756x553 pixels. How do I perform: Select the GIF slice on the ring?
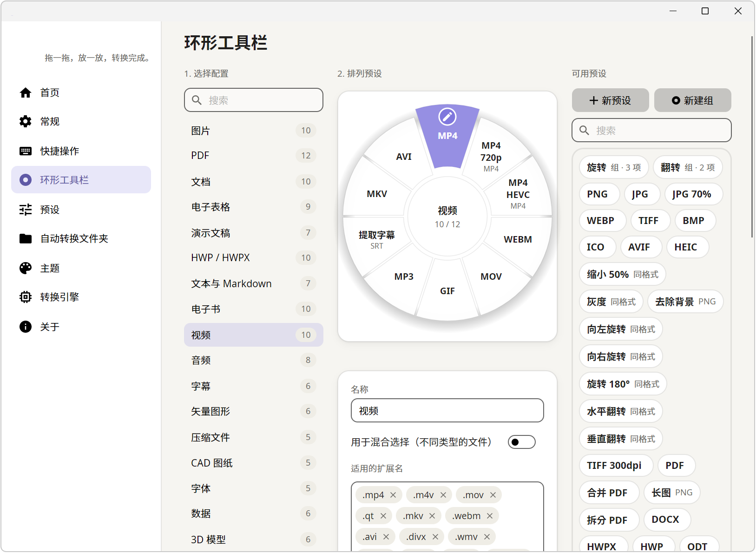[x=447, y=291]
